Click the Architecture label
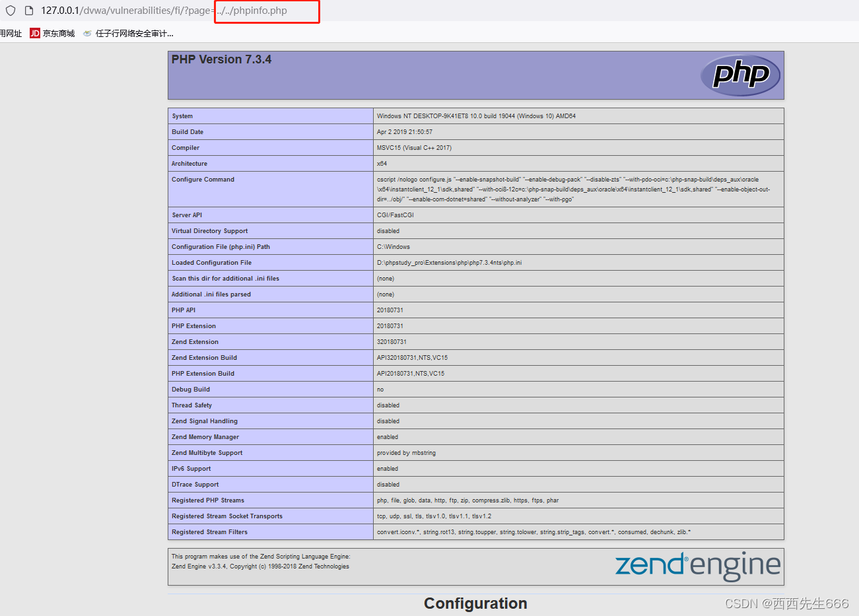The width and height of the screenshot is (859, 616). pos(189,164)
